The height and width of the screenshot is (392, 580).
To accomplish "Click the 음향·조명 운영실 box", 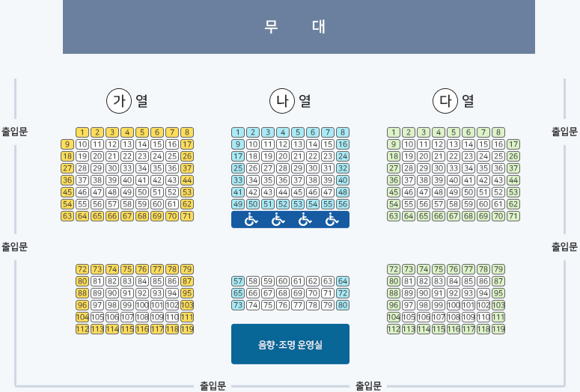I will pyautogui.click(x=290, y=344).
